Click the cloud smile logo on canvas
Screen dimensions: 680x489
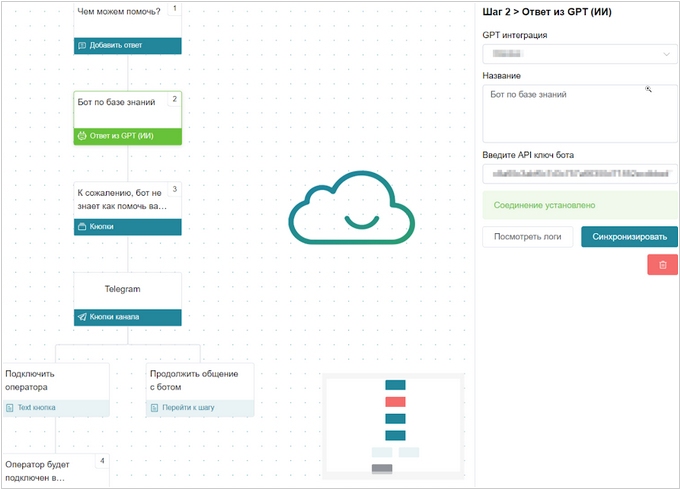tap(351, 208)
